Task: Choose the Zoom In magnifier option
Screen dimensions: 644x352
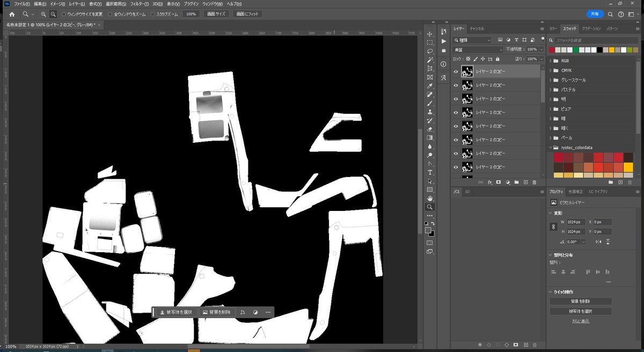Action: tap(43, 14)
